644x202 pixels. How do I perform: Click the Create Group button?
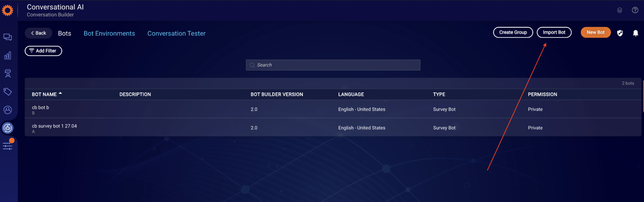(513, 32)
